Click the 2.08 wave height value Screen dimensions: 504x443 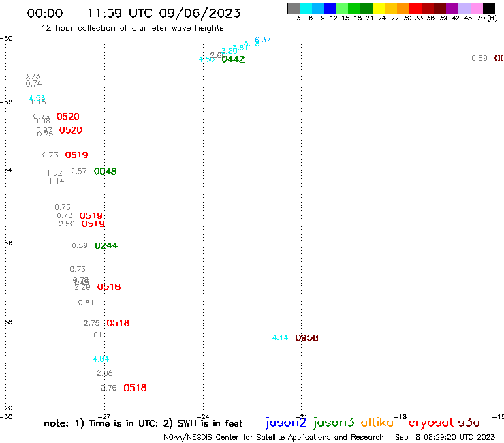(x=104, y=373)
